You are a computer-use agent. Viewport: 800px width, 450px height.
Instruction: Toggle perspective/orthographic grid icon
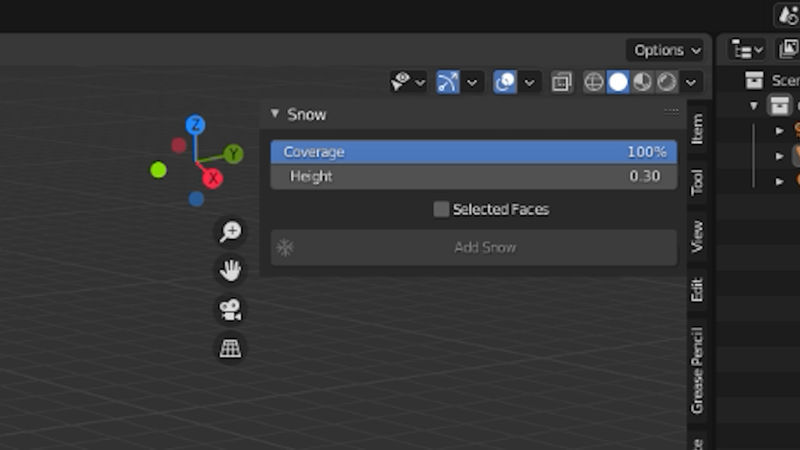[x=231, y=349]
